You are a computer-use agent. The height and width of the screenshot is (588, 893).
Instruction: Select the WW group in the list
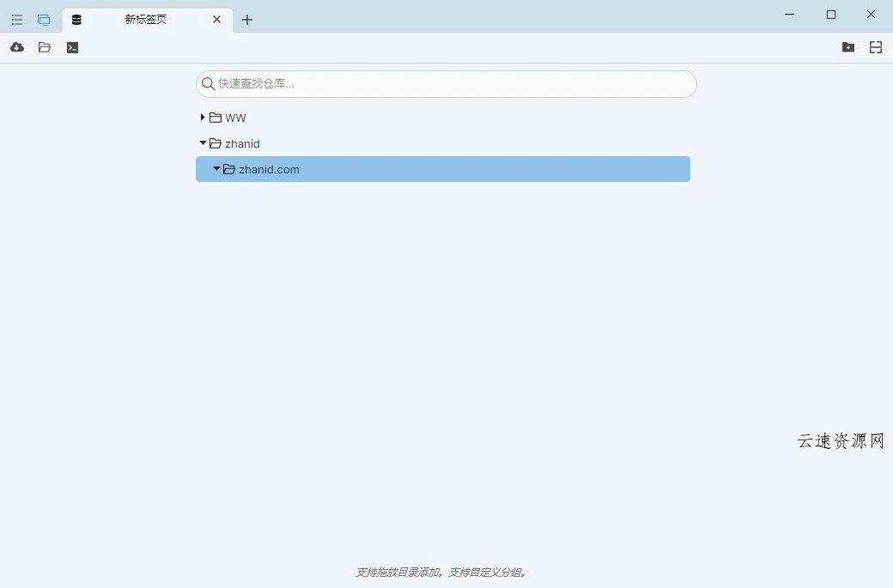click(x=234, y=118)
